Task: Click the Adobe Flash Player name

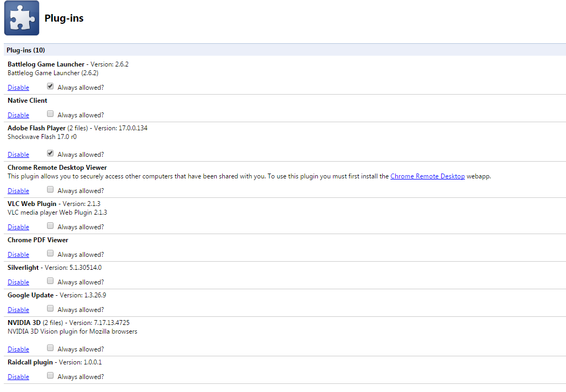Action: (36, 128)
